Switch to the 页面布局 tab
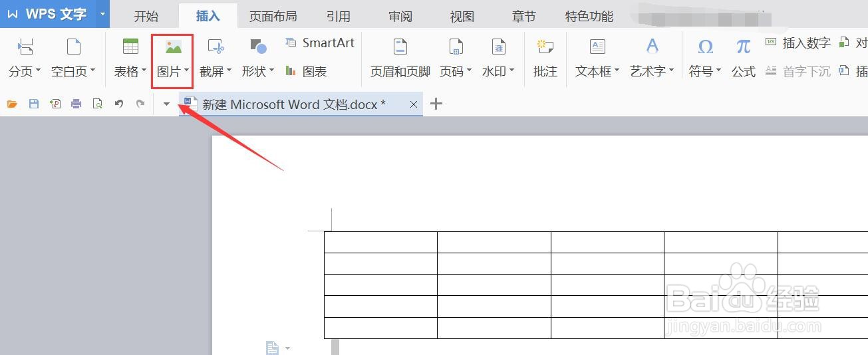Image resolution: width=868 pixels, height=355 pixels. tap(273, 17)
